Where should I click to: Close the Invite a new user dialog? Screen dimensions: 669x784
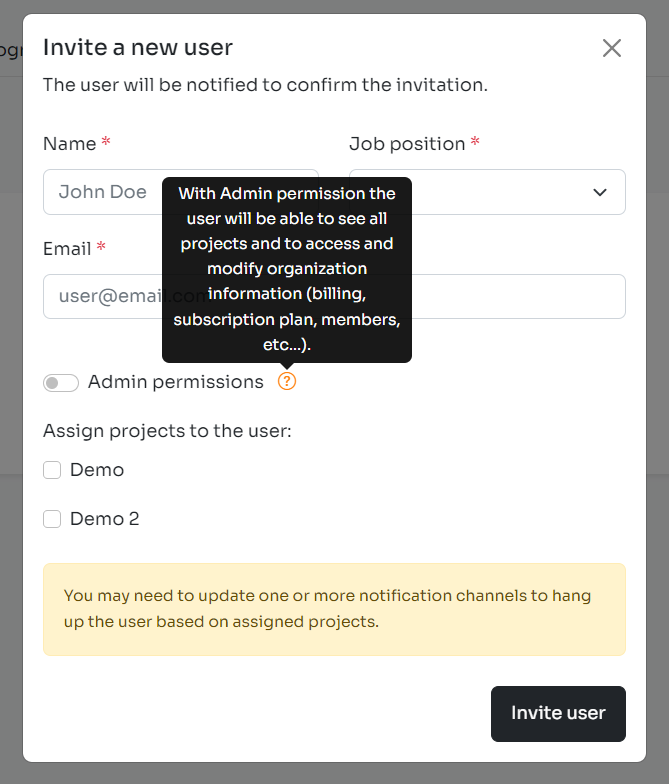click(x=612, y=48)
